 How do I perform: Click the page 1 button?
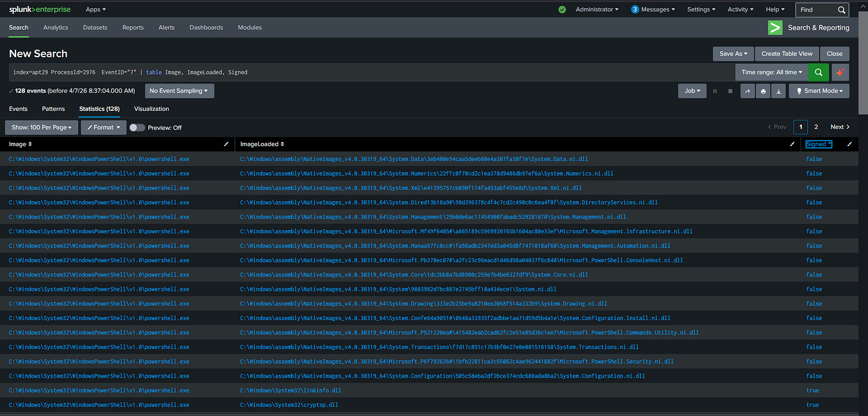point(801,127)
